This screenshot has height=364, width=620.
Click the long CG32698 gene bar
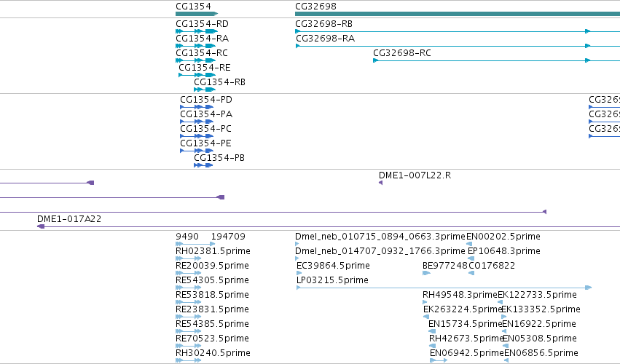click(x=458, y=14)
